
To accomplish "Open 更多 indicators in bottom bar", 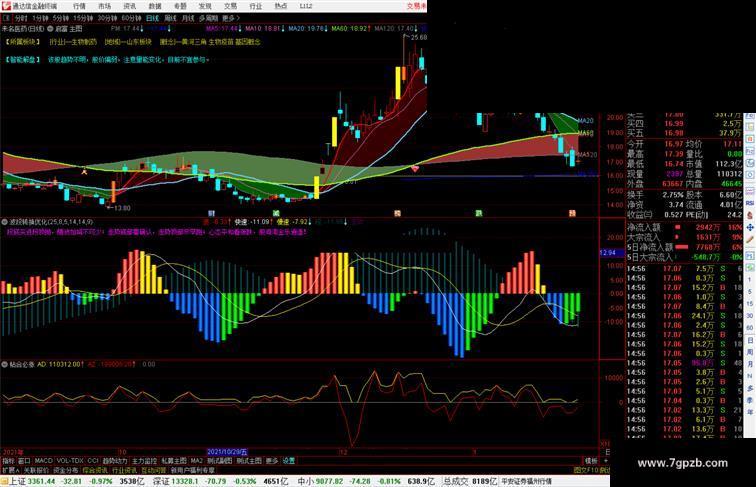I will pyautogui.click(x=272, y=461).
